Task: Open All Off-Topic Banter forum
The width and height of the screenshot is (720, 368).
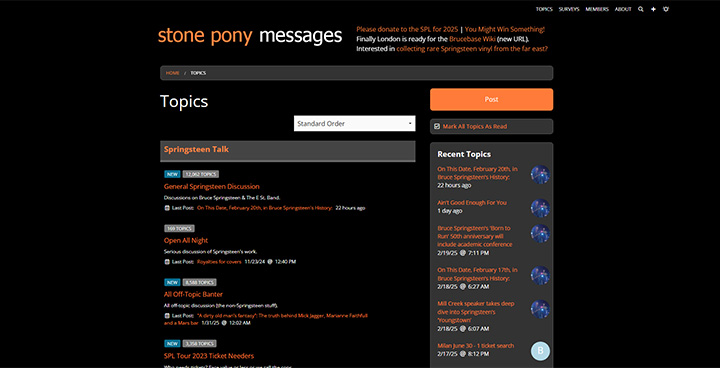Action: (x=193, y=294)
